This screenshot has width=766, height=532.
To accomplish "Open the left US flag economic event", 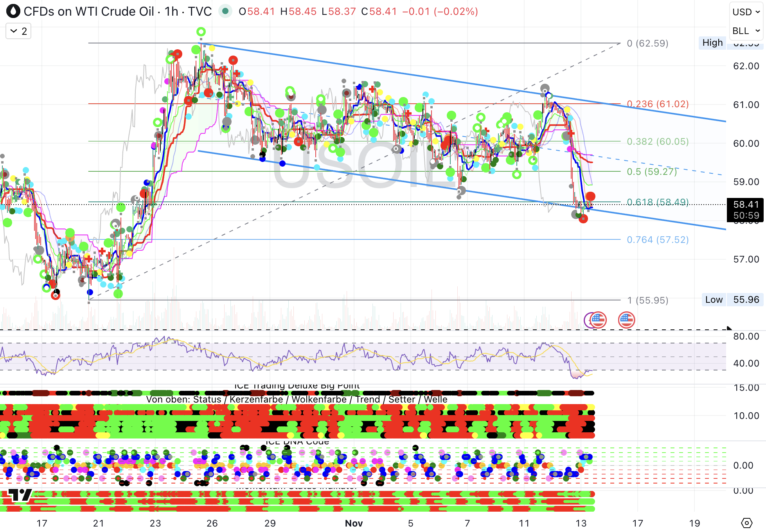I will coord(598,320).
